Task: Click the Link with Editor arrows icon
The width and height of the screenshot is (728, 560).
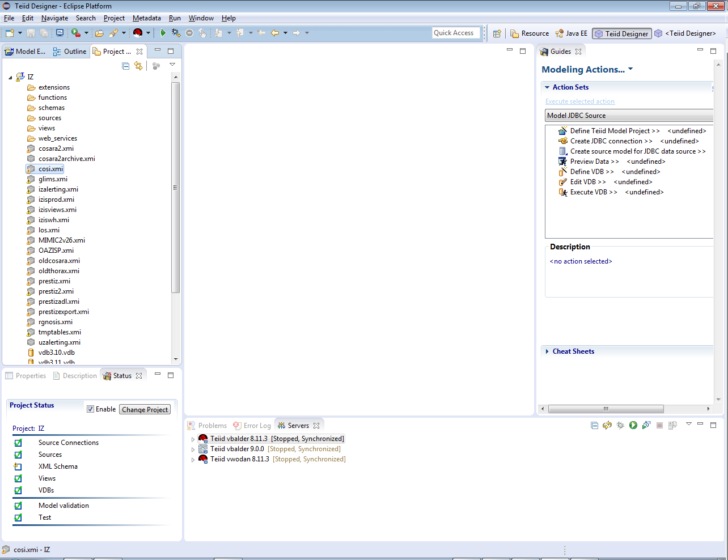Action: coord(138,66)
